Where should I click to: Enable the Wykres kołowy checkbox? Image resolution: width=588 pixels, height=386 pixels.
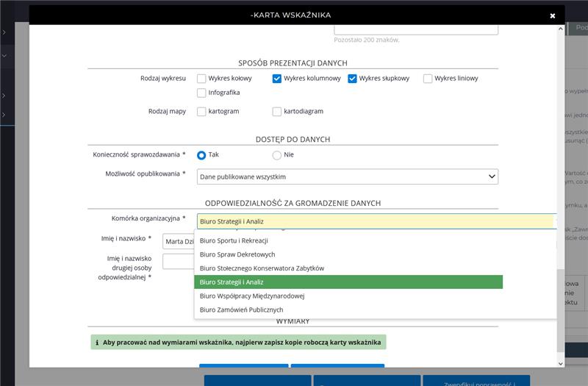(x=201, y=79)
